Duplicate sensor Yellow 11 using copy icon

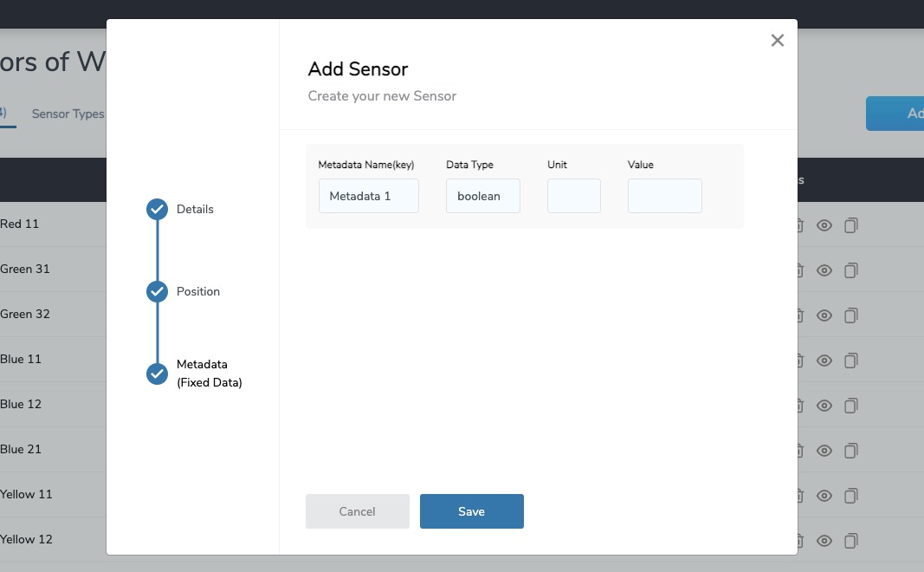coord(851,495)
